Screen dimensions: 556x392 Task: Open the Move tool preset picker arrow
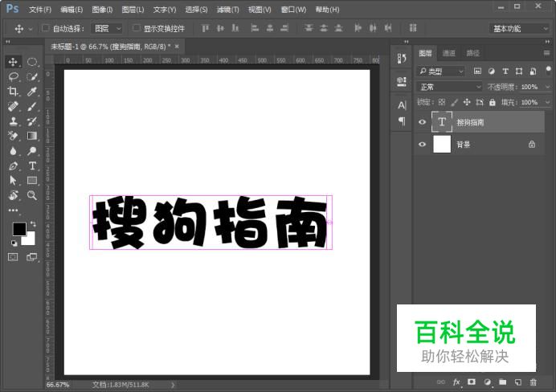coord(31,29)
